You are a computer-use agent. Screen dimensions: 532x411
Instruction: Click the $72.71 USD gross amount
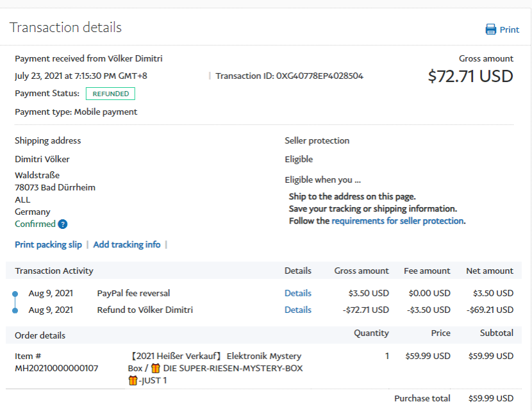pos(470,76)
